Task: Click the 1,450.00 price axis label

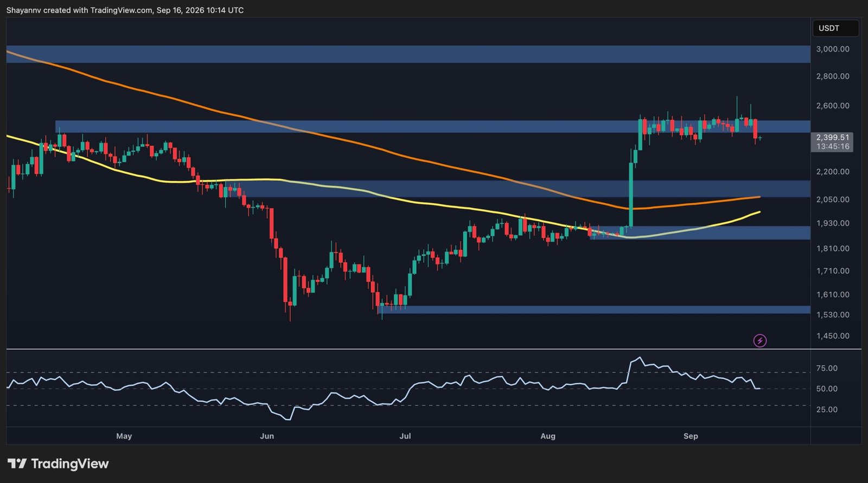Action: [833, 336]
